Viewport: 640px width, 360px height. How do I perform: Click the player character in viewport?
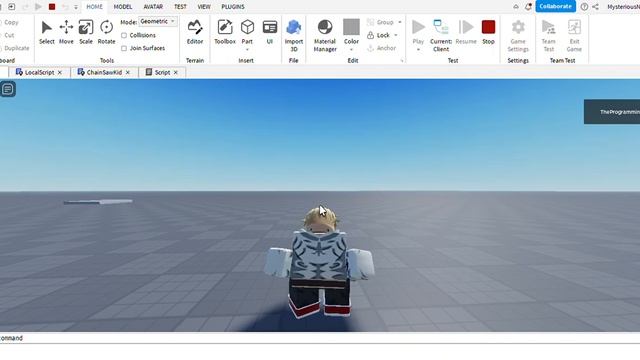click(x=320, y=261)
